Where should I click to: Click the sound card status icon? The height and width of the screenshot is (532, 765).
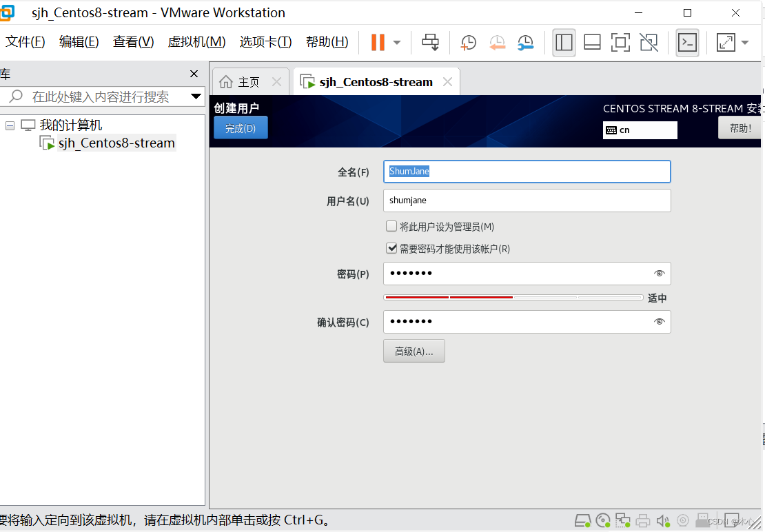click(662, 521)
